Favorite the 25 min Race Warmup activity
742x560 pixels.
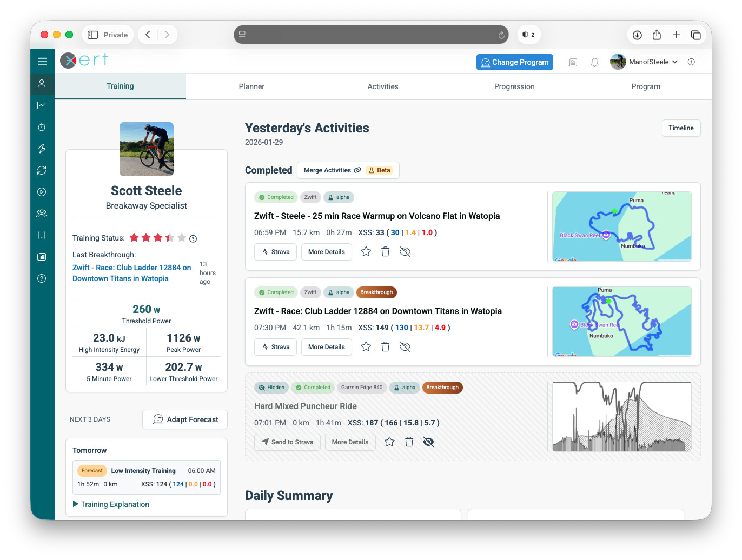(366, 252)
